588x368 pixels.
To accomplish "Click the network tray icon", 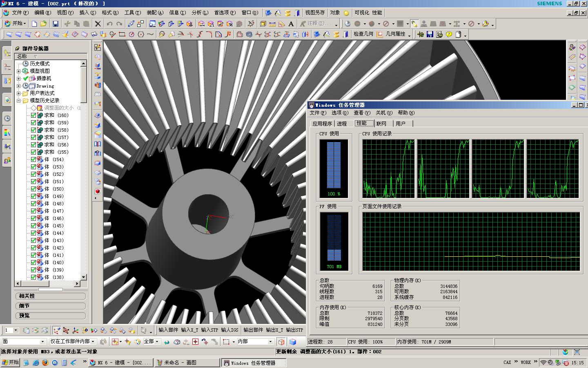I will click(543, 363).
